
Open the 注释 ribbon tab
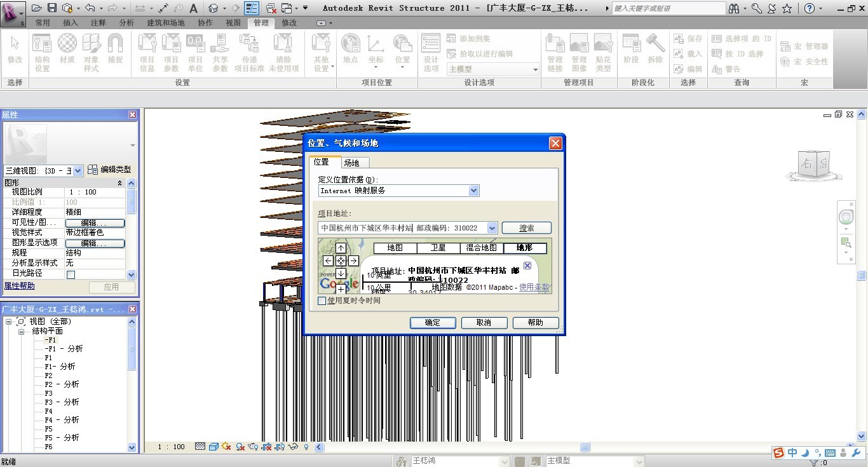tap(98, 22)
